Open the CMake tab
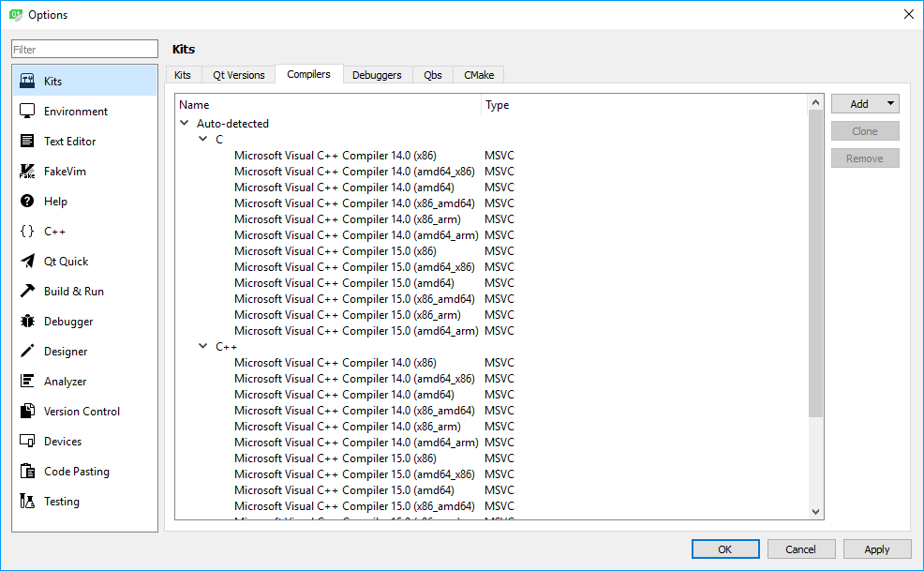Screen dimensions: 924x571 coord(479,75)
